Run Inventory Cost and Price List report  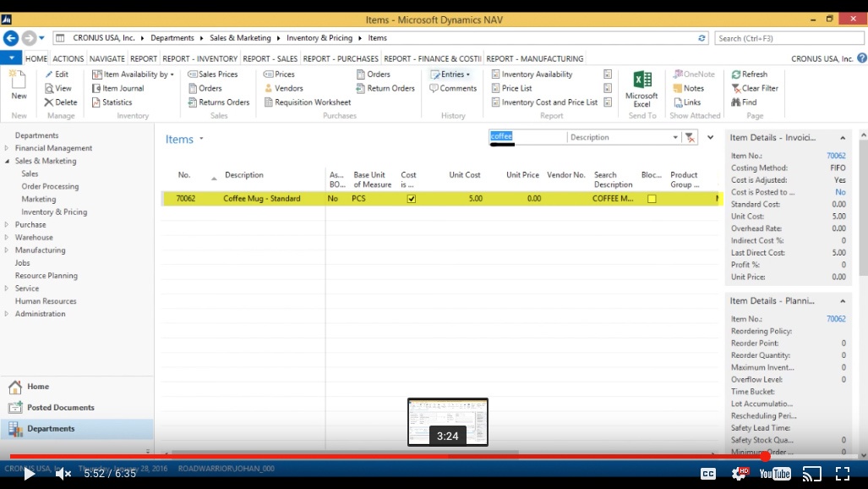click(x=544, y=102)
